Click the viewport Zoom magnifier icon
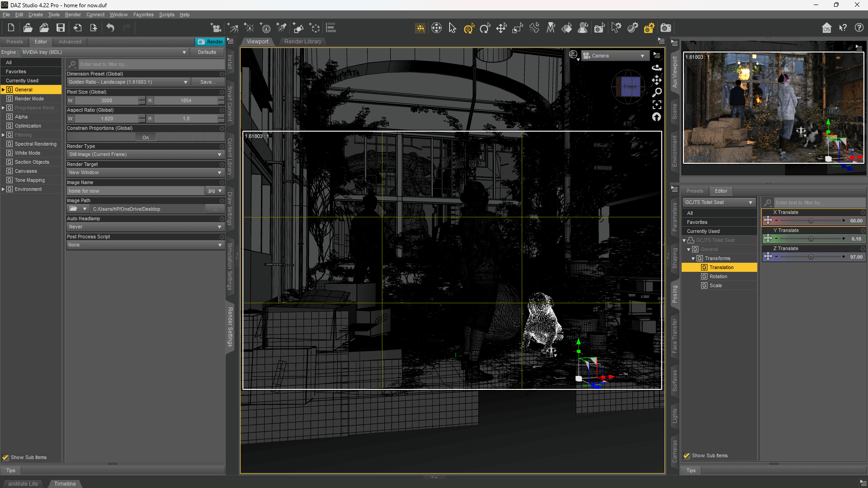The image size is (868, 488). (x=657, y=92)
